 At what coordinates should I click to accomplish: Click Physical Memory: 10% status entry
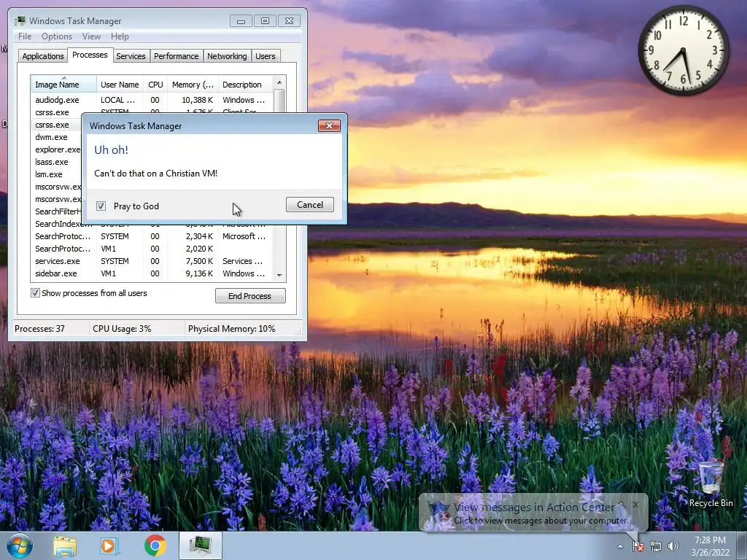231,329
